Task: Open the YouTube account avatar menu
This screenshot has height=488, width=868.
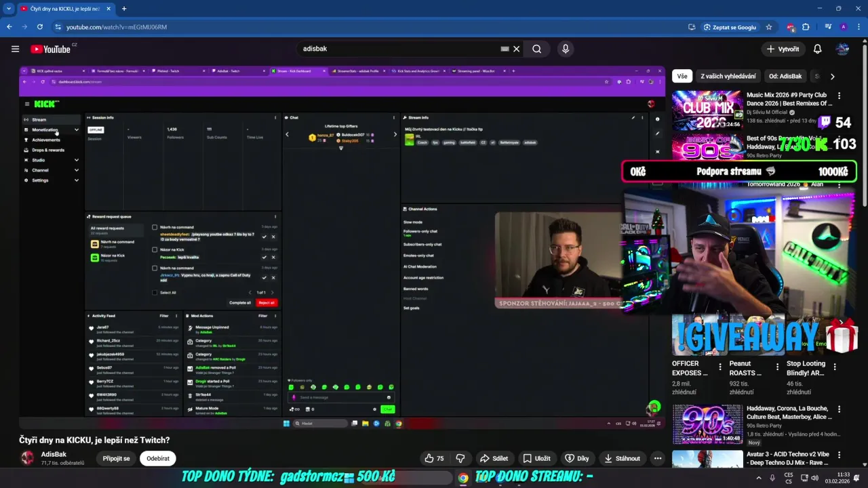Action: tap(842, 49)
